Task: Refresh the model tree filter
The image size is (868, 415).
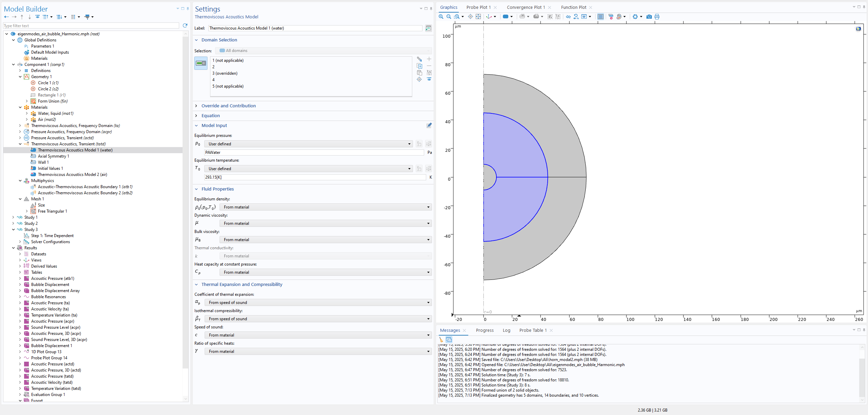Action: (x=185, y=25)
